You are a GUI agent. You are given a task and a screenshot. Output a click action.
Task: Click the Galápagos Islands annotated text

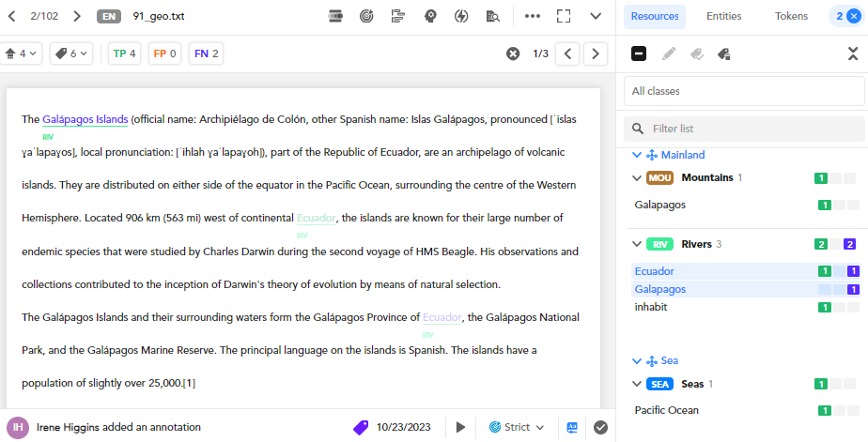pos(85,119)
